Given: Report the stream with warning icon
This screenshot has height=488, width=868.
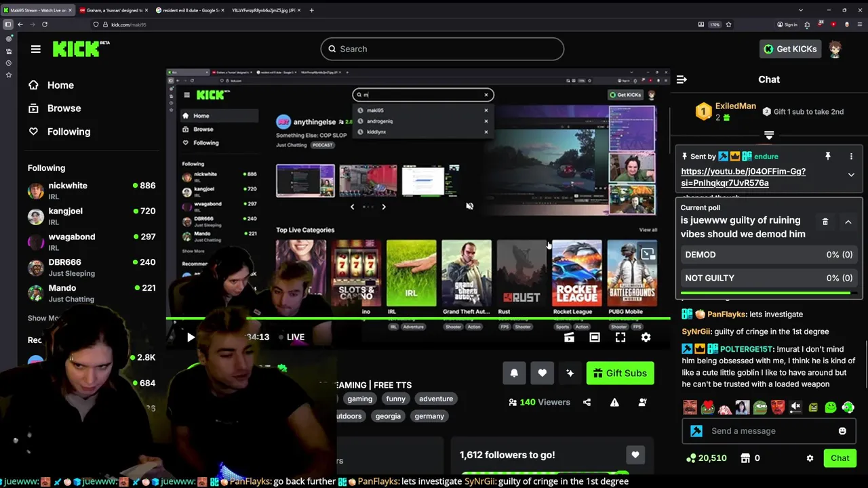Looking at the screenshot, I should click(x=614, y=403).
